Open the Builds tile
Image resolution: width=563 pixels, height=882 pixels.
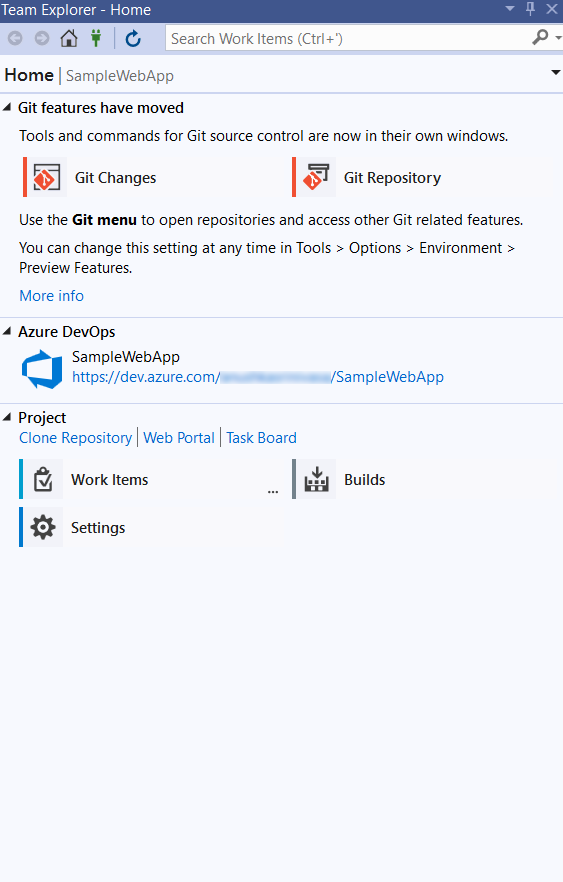(339, 479)
